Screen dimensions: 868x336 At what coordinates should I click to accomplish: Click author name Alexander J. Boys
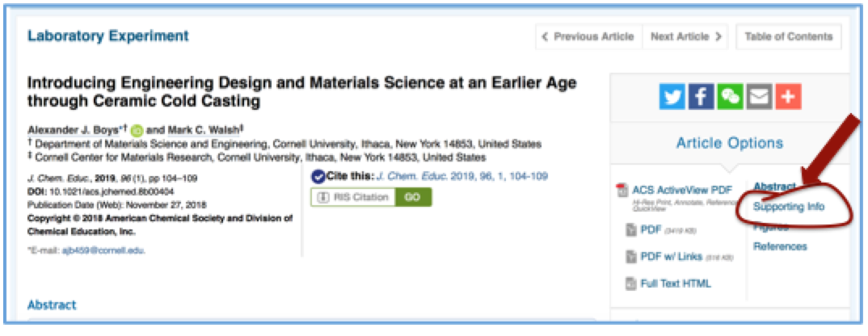point(71,129)
